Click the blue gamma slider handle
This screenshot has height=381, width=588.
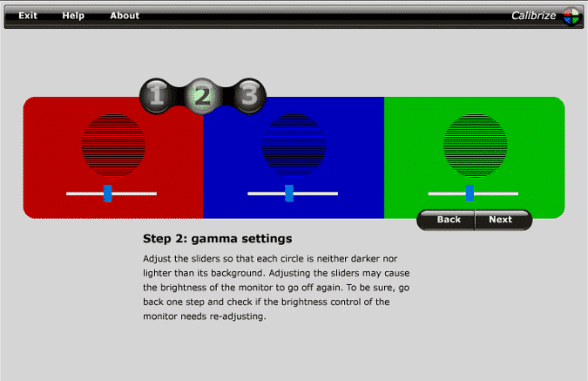click(x=289, y=193)
